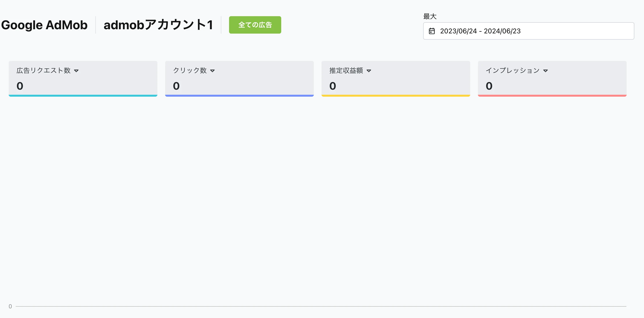The width and height of the screenshot is (644, 318).
Task: Click the blue bar under クリック数
Action: click(239, 96)
